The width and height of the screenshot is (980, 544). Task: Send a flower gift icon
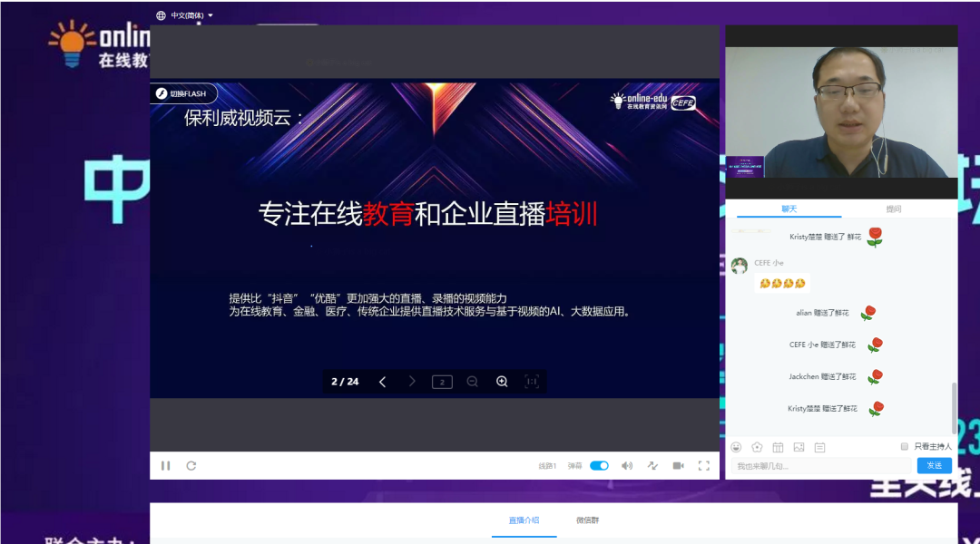tap(757, 447)
